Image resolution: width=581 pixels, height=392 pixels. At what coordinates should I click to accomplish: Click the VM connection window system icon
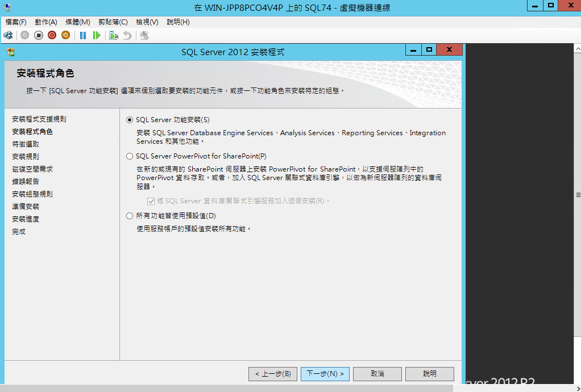tap(7, 7)
